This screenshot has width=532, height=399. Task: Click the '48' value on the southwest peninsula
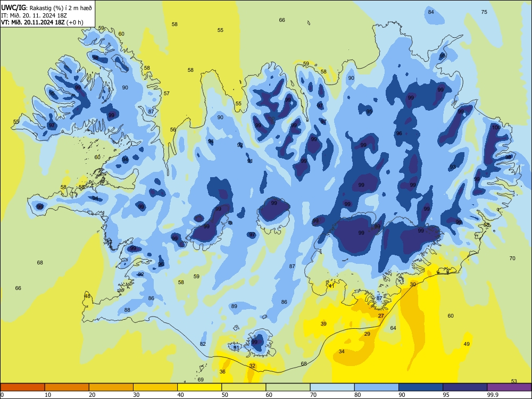pos(88,296)
